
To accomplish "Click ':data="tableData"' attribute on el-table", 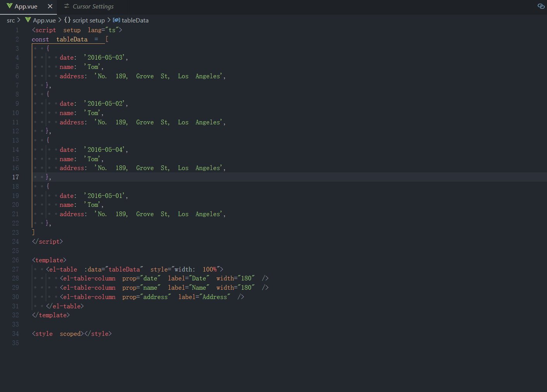I will click(114, 269).
